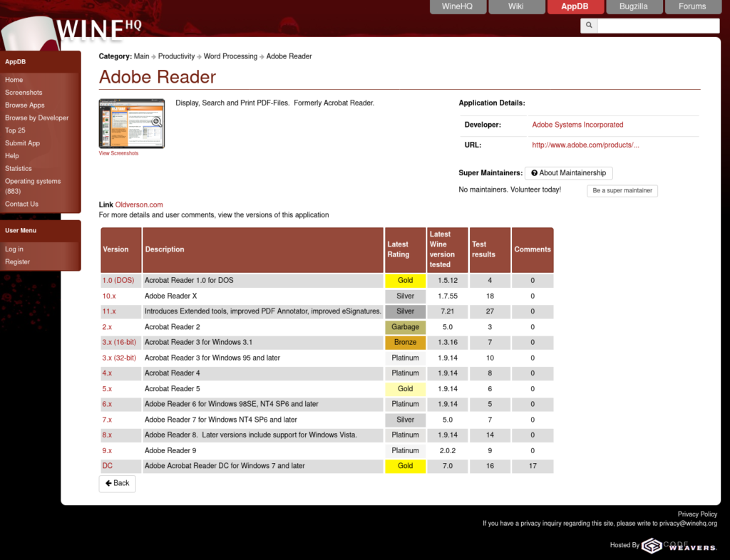Viewport: 730px width, 560px height.
Task: Open version 11.x link
Action: point(109,311)
